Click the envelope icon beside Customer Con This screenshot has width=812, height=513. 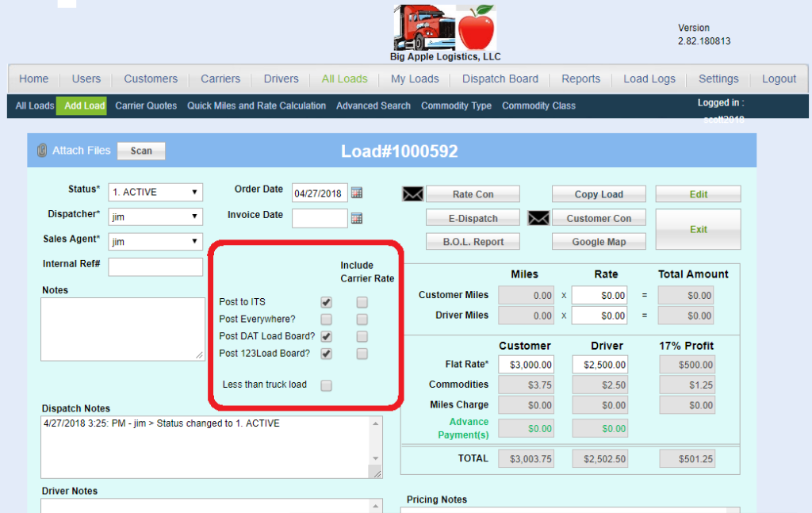538,218
